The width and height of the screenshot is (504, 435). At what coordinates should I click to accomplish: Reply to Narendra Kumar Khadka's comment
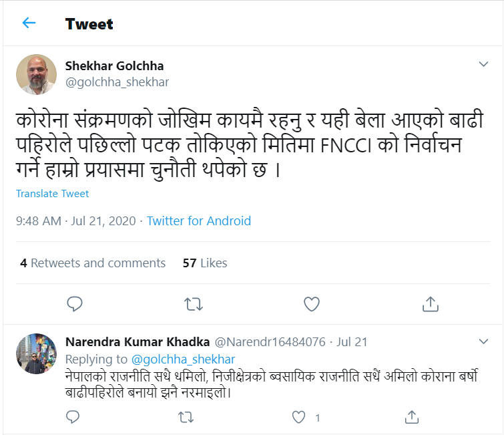coord(75,418)
